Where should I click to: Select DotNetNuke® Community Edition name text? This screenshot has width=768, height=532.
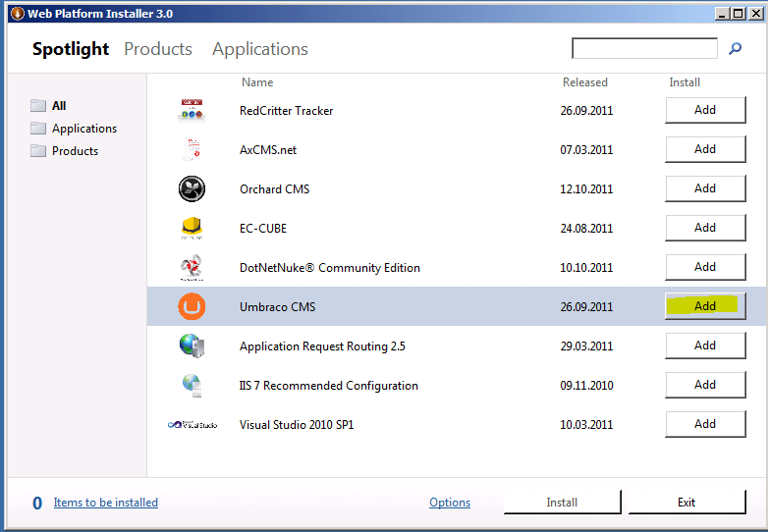[x=330, y=268]
